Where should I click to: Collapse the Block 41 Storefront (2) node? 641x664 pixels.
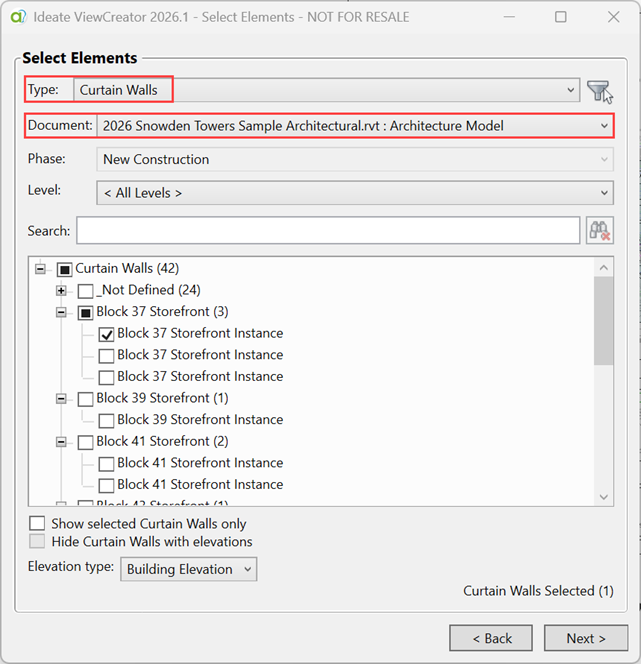tap(61, 442)
